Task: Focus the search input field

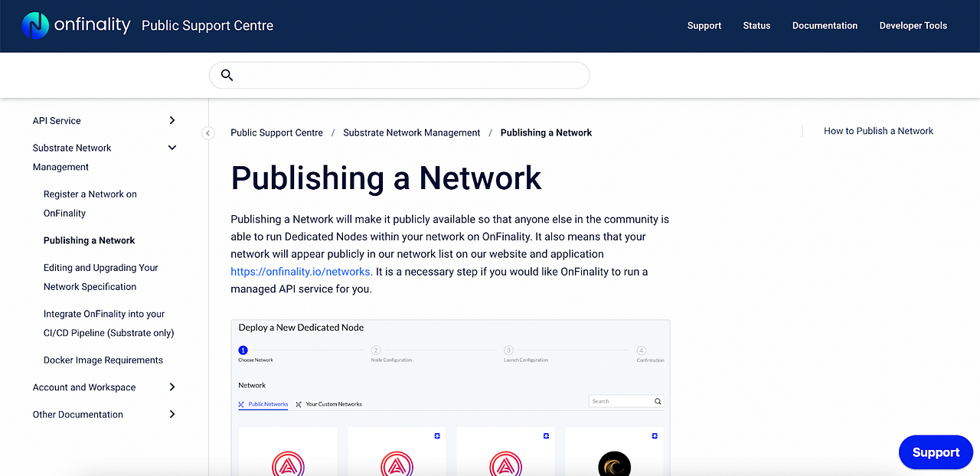Action: (x=400, y=75)
